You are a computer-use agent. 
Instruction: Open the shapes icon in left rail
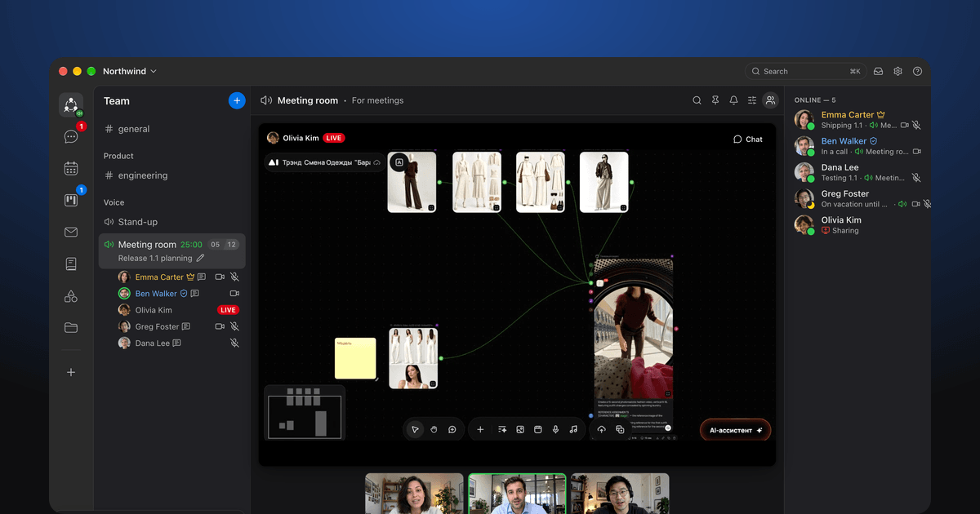pyautogui.click(x=71, y=296)
